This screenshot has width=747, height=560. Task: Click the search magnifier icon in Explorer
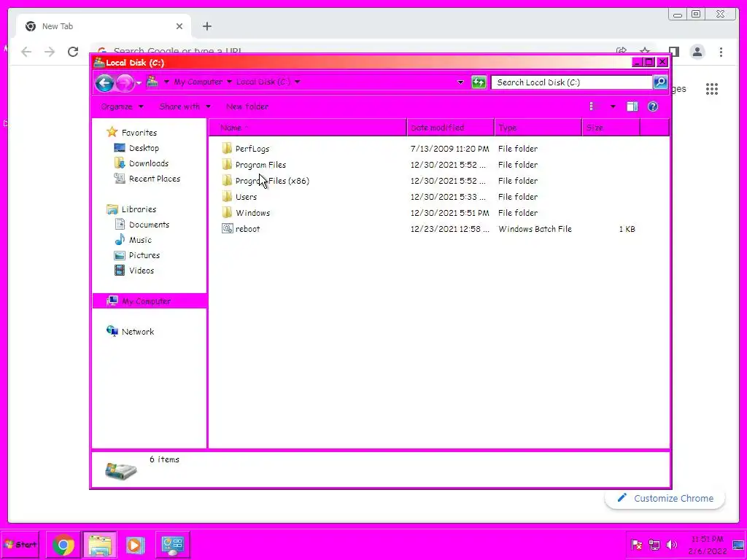point(660,82)
